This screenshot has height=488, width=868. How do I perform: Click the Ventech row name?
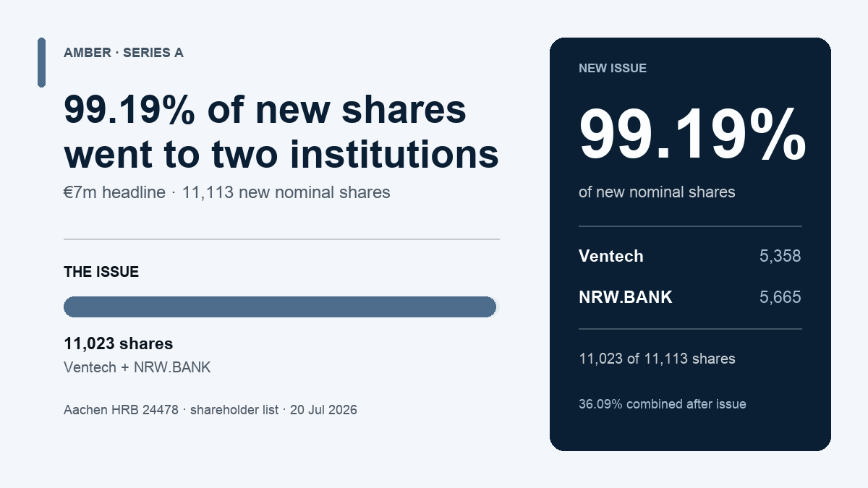(611, 256)
